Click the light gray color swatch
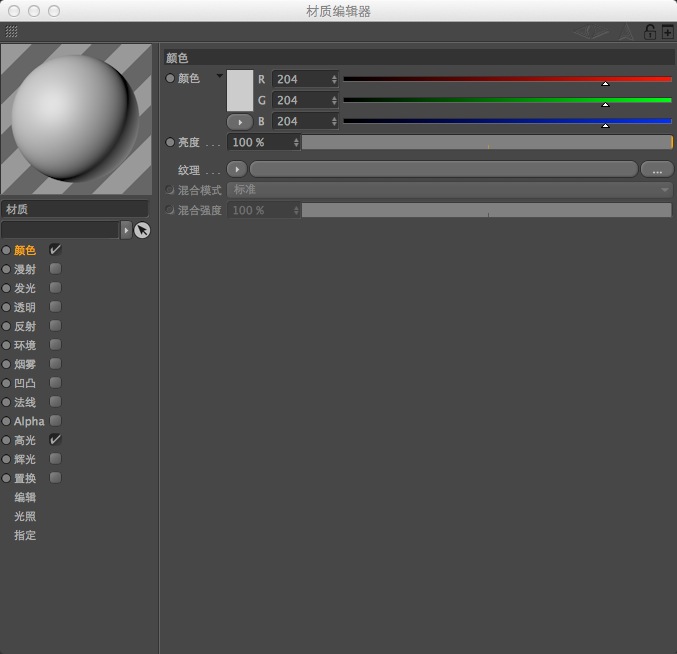Image resolution: width=677 pixels, height=654 pixels. [240, 90]
